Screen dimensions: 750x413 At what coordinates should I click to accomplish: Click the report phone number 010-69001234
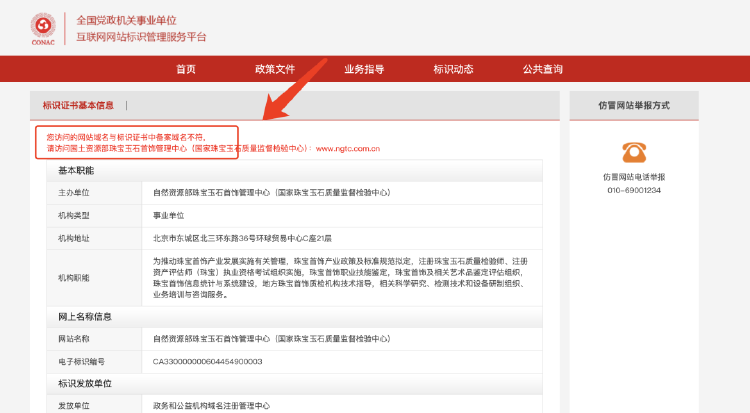pyautogui.click(x=634, y=190)
